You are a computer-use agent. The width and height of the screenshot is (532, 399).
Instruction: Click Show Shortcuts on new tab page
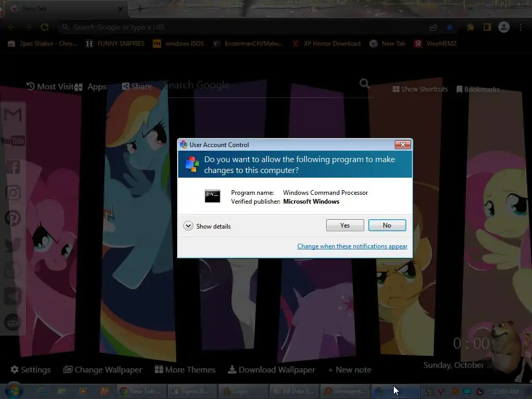[x=420, y=89]
